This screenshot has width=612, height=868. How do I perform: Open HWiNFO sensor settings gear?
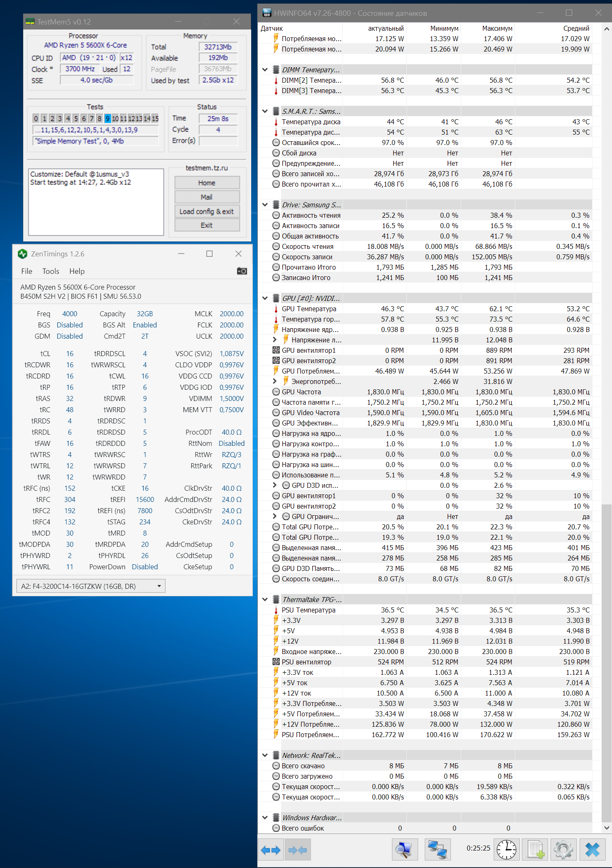[x=563, y=850]
